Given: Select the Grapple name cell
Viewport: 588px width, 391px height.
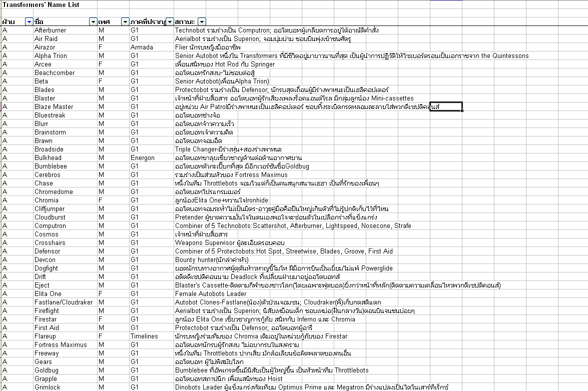Looking at the screenshot, I should coord(65,379).
